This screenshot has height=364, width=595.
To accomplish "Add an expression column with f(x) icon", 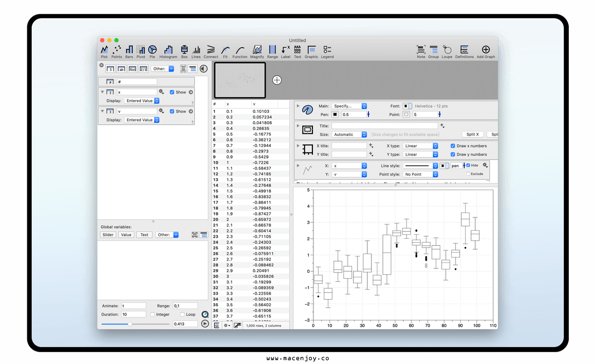I will [132, 69].
